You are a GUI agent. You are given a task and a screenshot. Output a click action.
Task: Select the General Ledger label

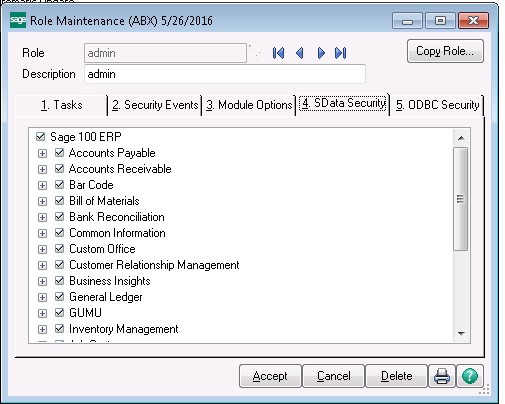tap(106, 297)
